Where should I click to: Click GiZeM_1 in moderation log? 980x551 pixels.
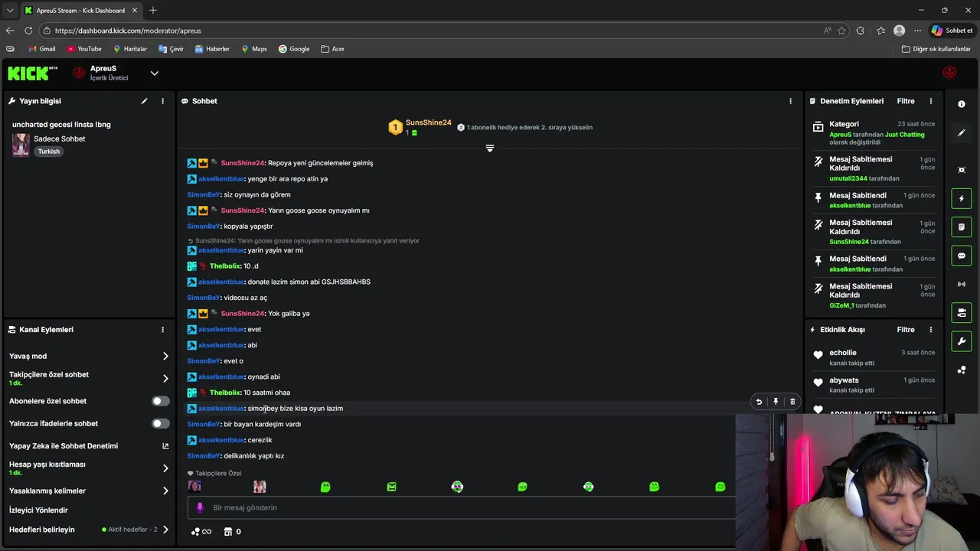(841, 305)
